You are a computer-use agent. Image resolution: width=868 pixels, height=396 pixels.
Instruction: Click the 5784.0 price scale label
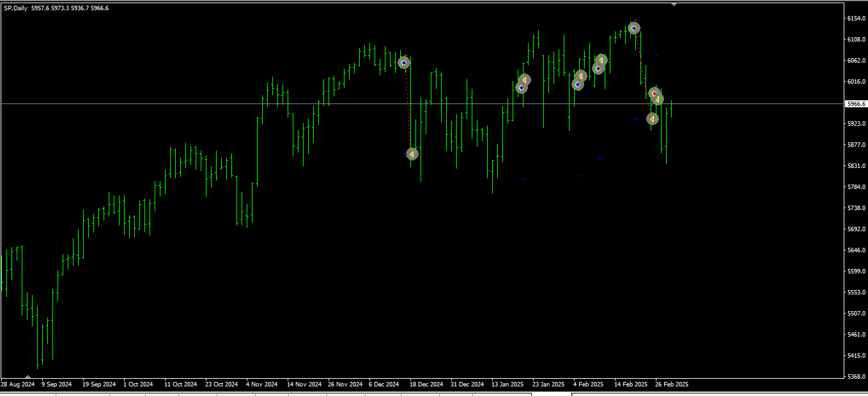[x=856, y=187]
